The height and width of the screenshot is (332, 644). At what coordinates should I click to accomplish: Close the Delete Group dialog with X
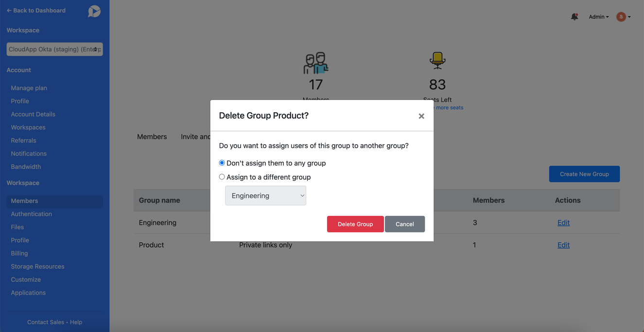point(421,116)
